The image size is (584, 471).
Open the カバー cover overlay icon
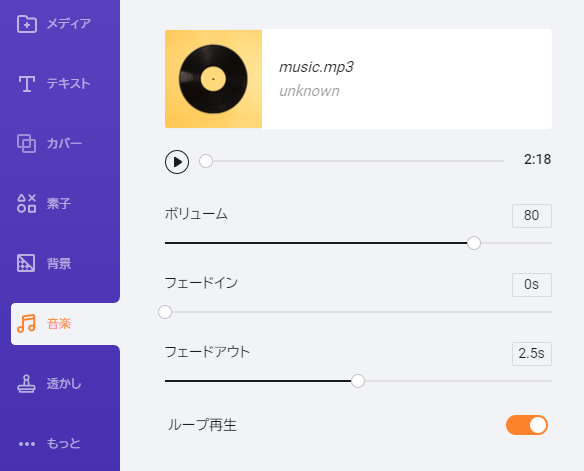[x=26, y=143]
